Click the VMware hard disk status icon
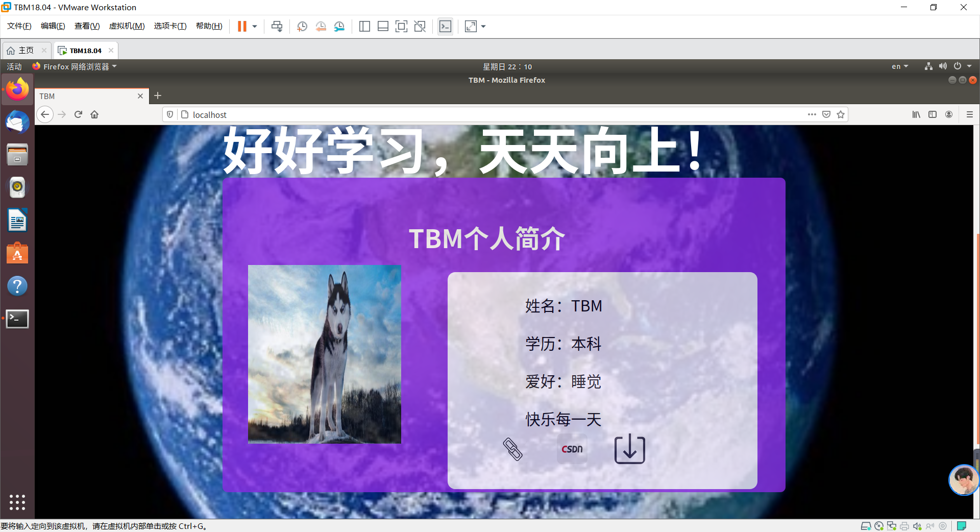This screenshot has height=532, width=980. coord(866,526)
